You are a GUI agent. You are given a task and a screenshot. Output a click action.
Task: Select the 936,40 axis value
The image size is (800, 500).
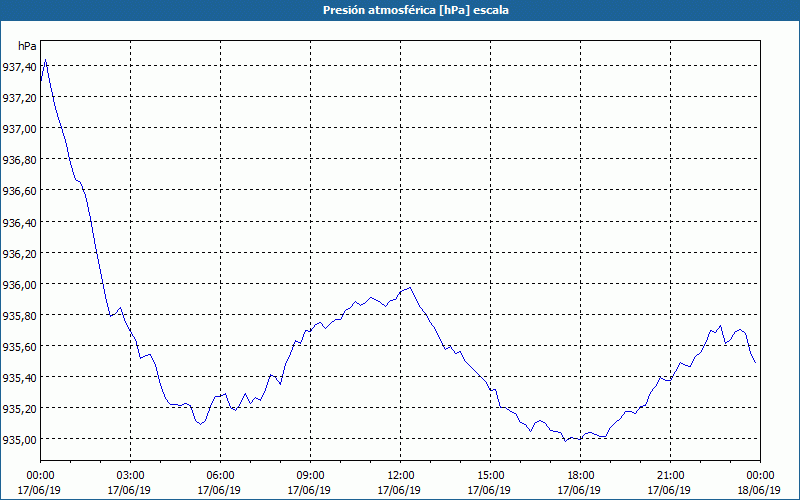19,222
